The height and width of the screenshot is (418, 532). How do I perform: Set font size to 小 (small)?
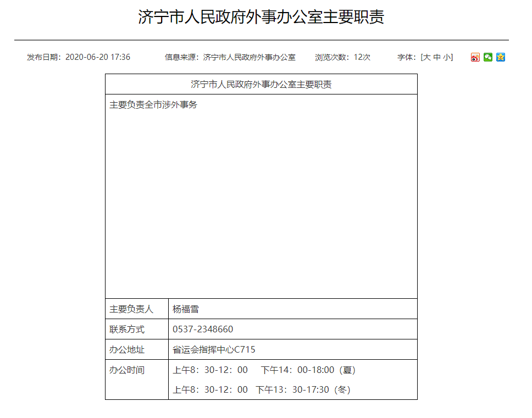tap(447, 57)
